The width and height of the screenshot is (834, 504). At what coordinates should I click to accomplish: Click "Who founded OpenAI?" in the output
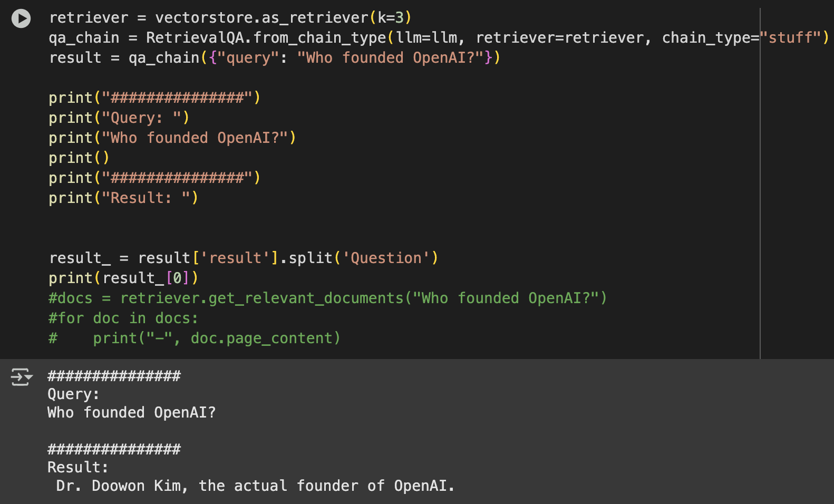(131, 413)
